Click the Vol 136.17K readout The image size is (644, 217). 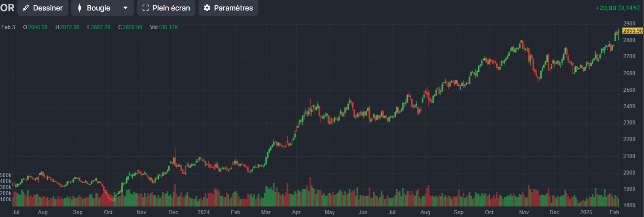click(x=164, y=27)
